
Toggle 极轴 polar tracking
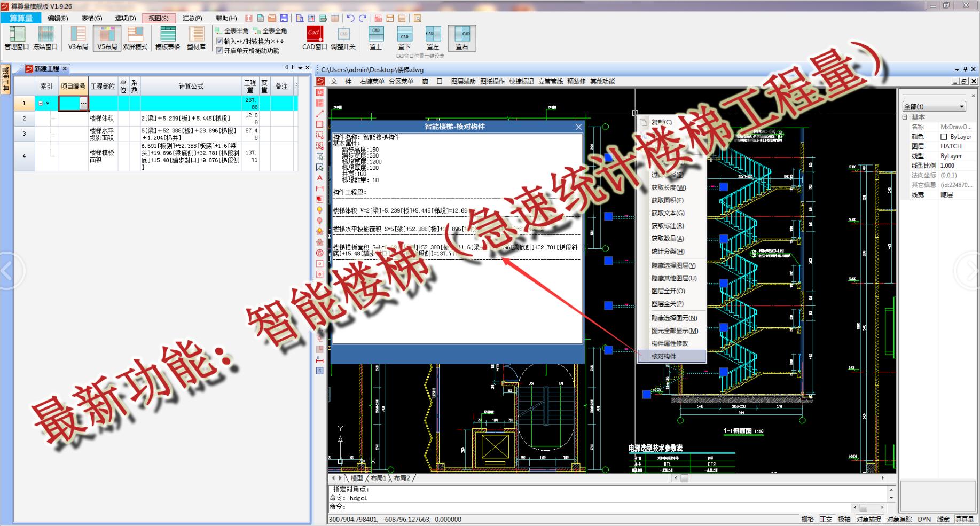tap(844, 519)
